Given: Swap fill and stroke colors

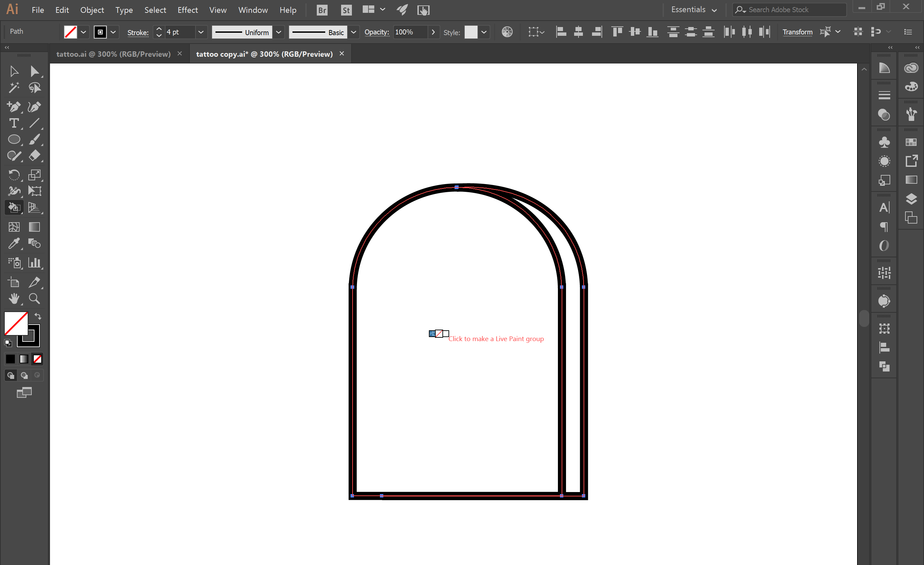Looking at the screenshot, I should pos(38,316).
